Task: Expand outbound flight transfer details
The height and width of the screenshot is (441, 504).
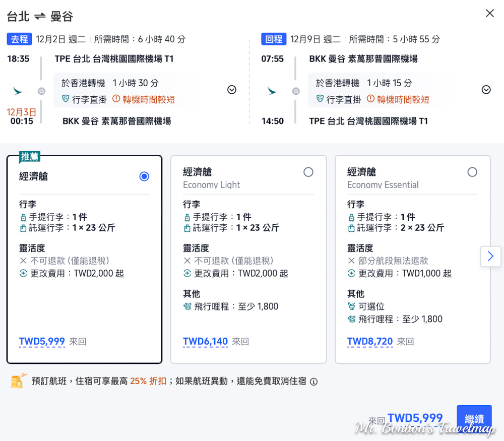Action: coord(232,90)
